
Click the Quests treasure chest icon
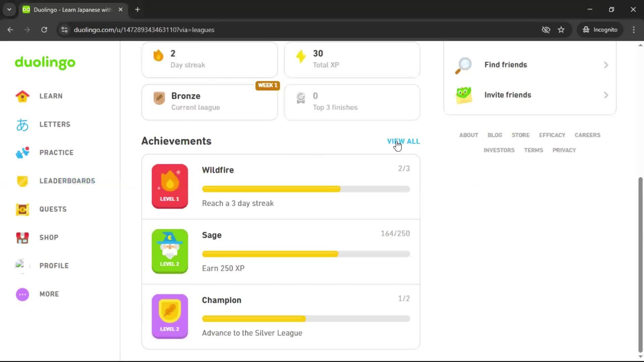(x=22, y=209)
